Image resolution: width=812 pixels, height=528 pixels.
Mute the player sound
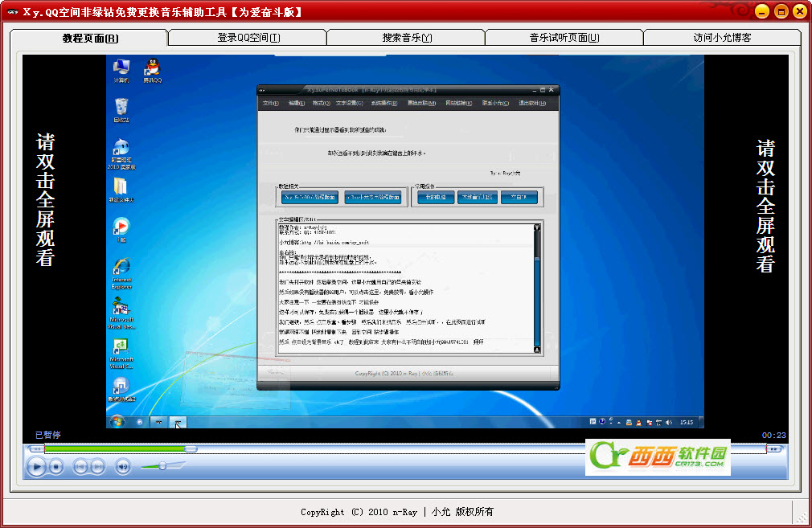click(x=123, y=467)
